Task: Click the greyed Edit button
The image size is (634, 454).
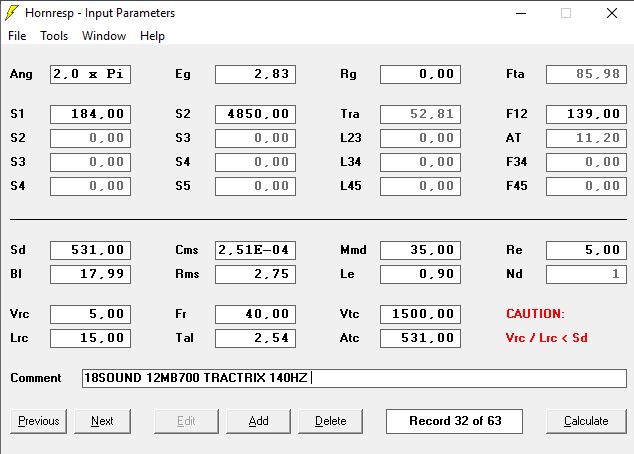Action: tap(186, 421)
